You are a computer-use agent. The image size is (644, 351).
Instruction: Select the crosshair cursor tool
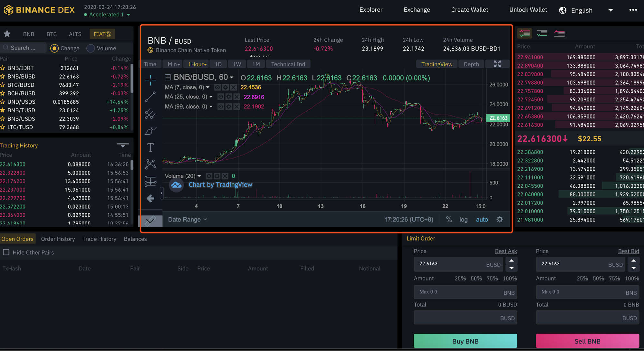(150, 79)
